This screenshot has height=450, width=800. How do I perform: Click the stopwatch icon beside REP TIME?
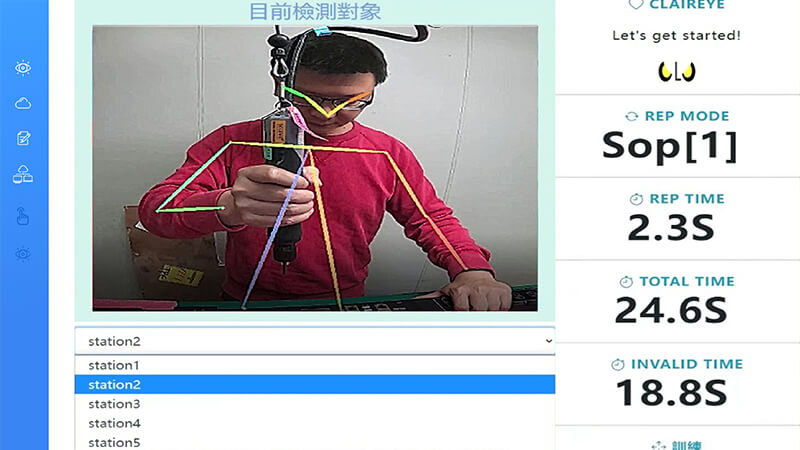pyautogui.click(x=636, y=199)
